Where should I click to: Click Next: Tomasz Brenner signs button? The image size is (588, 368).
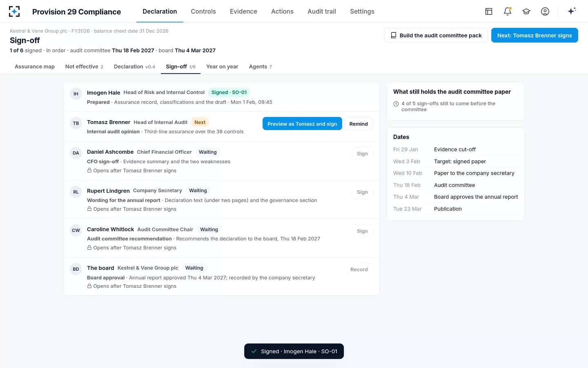click(535, 35)
